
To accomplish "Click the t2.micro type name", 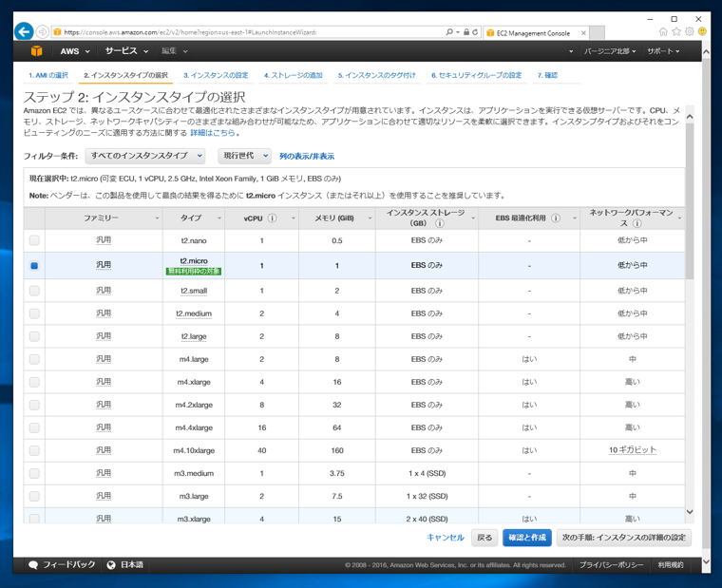I will (x=194, y=261).
